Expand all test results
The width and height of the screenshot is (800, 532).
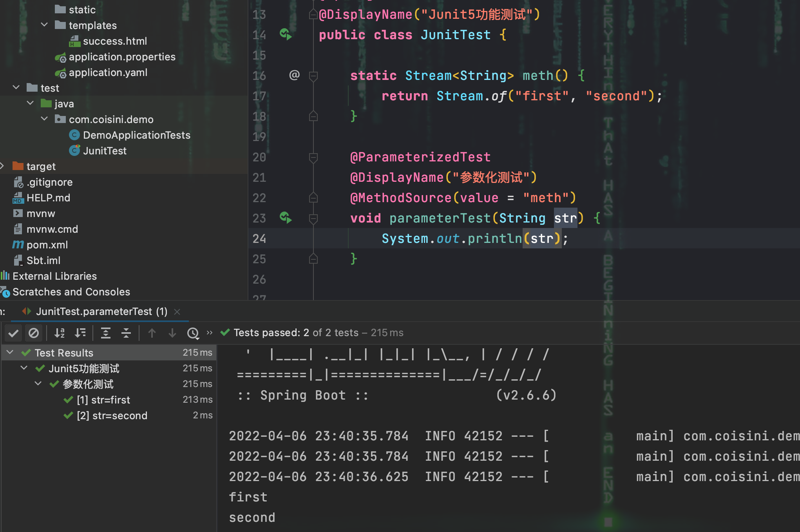click(106, 333)
